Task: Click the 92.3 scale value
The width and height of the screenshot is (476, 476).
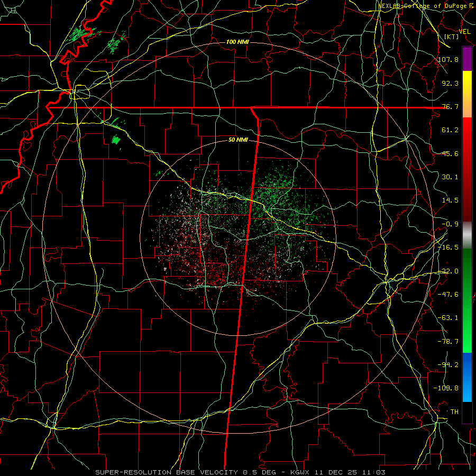Action: pyautogui.click(x=450, y=83)
